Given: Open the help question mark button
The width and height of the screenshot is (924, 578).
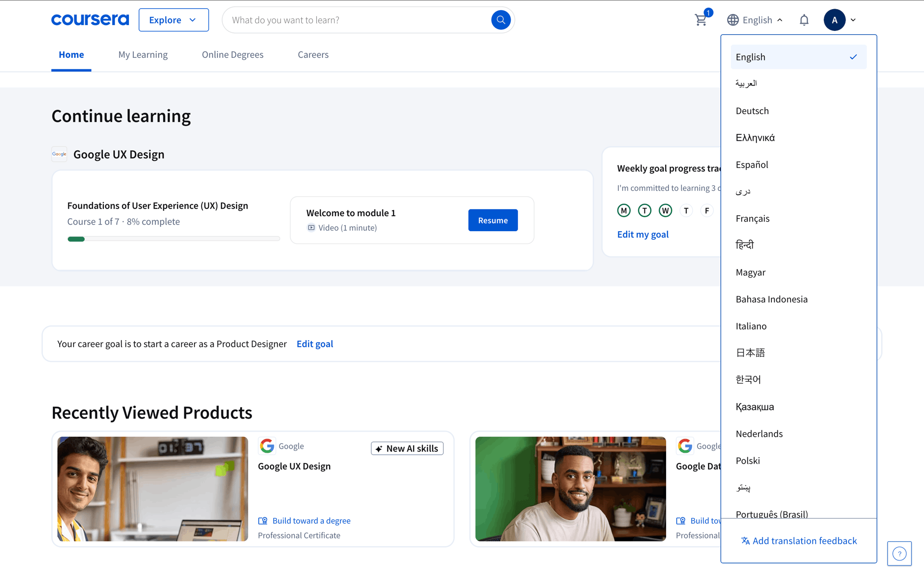Looking at the screenshot, I should click(x=899, y=553).
